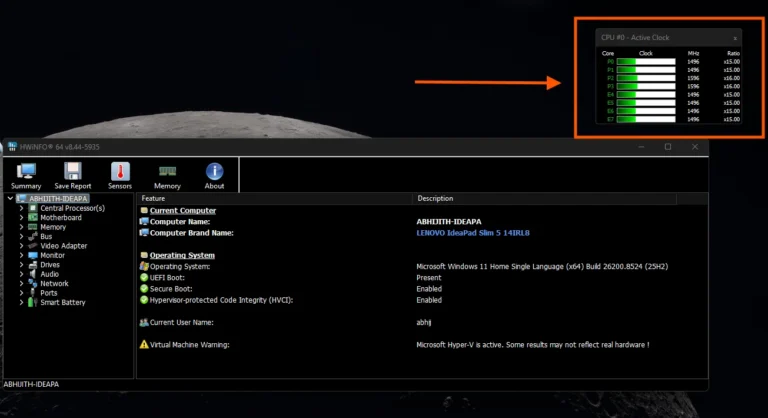The height and width of the screenshot is (418, 768).
Task: Expand the Video Adapter node
Action: pyautogui.click(x=21, y=246)
